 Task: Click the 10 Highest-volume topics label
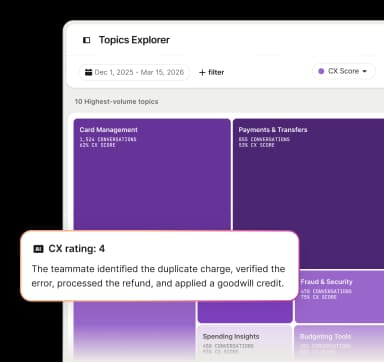pyautogui.click(x=116, y=101)
